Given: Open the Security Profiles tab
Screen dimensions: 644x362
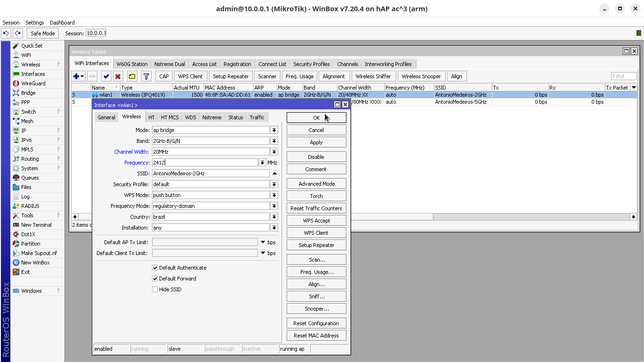Looking at the screenshot, I should click(x=311, y=64).
